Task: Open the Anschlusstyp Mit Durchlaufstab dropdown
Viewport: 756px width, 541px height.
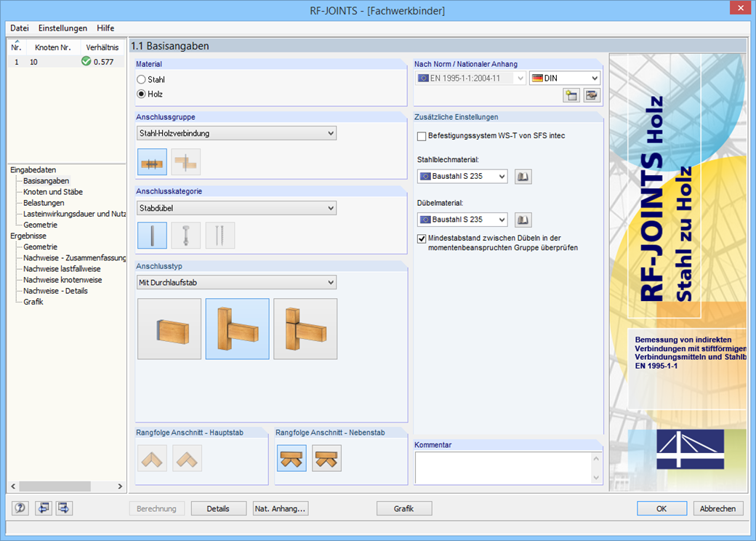Action: [x=237, y=282]
